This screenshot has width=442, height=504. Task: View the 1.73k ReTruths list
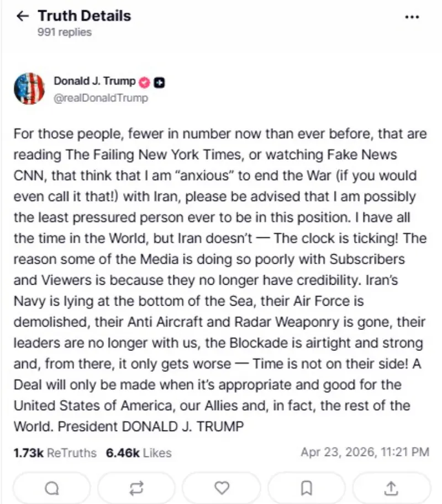click(55, 453)
